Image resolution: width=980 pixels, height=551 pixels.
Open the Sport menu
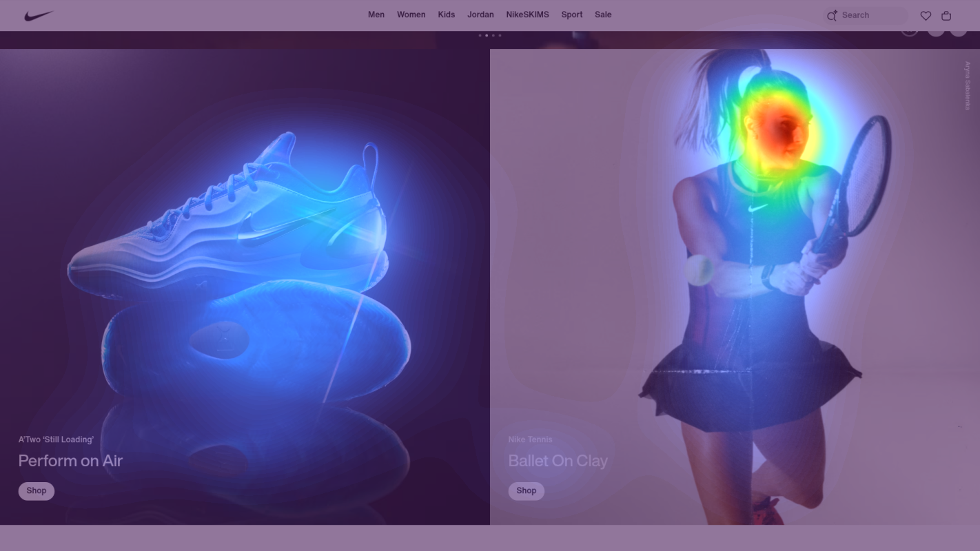pyautogui.click(x=572, y=14)
